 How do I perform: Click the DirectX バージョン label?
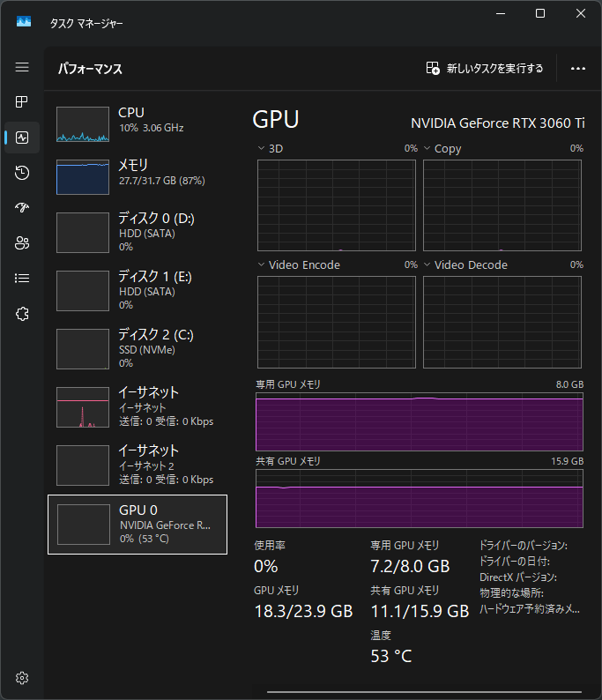click(x=518, y=577)
